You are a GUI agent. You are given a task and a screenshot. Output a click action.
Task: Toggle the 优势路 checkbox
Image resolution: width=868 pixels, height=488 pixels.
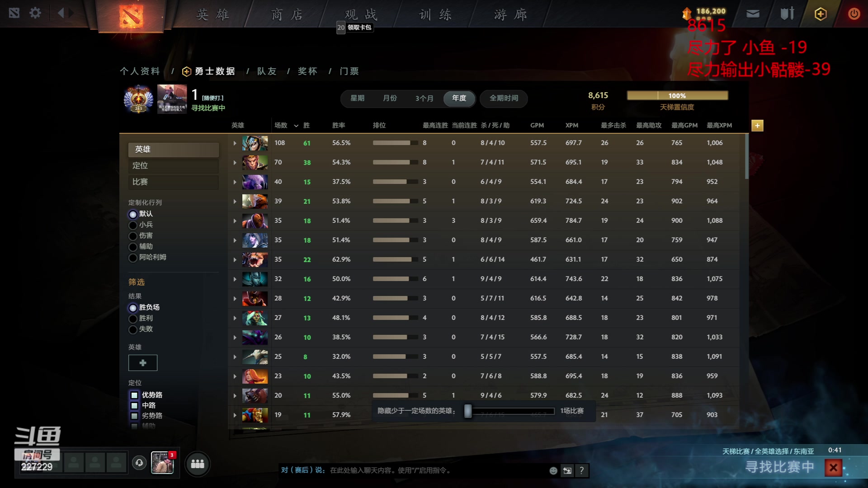[134, 395]
